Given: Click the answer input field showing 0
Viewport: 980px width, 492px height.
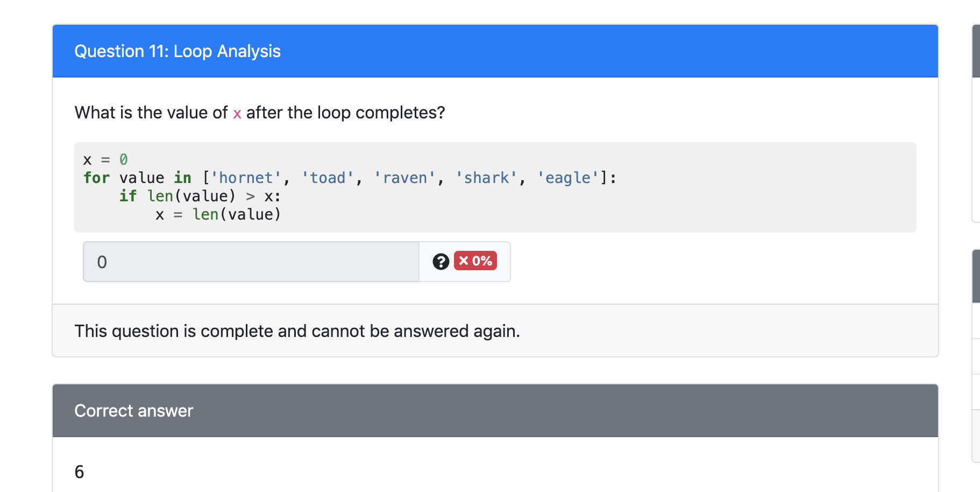Looking at the screenshot, I should (x=250, y=261).
